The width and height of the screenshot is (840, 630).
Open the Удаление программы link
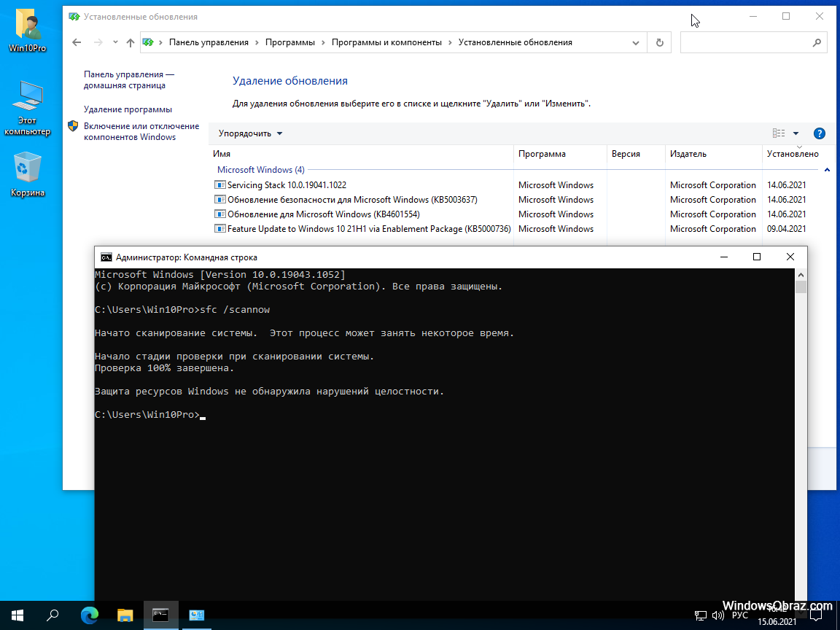tap(128, 109)
